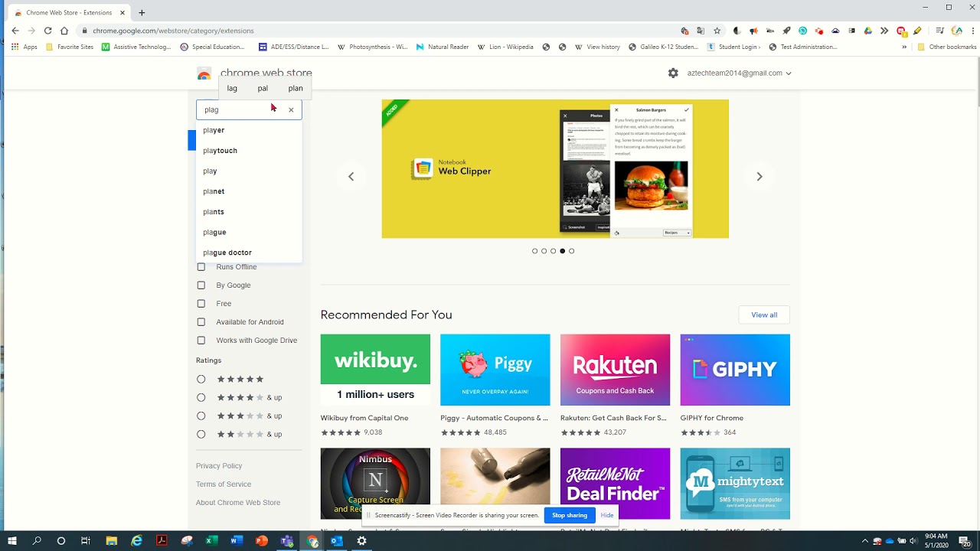Click the yellow highlighter extension icon

(x=917, y=31)
